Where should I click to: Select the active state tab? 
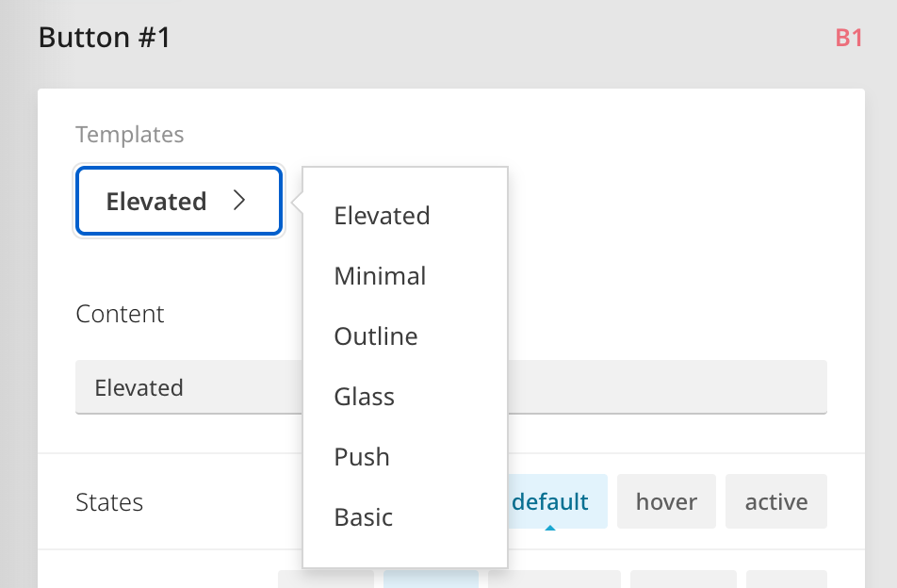point(775,501)
